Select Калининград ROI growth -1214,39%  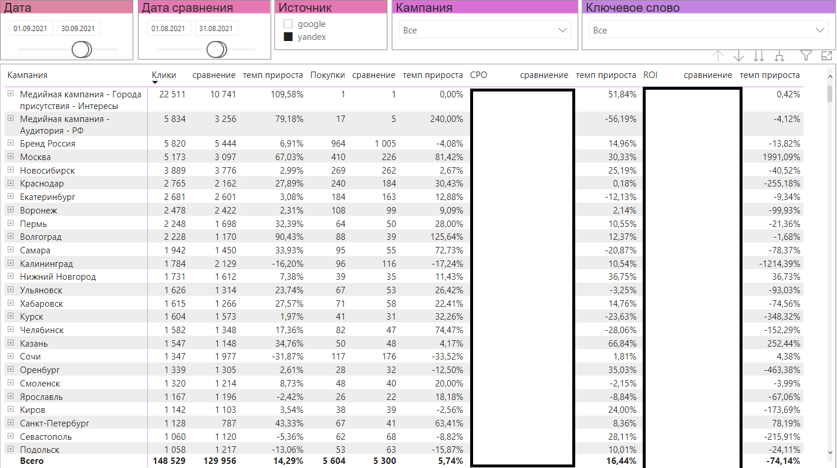point(779,264)
